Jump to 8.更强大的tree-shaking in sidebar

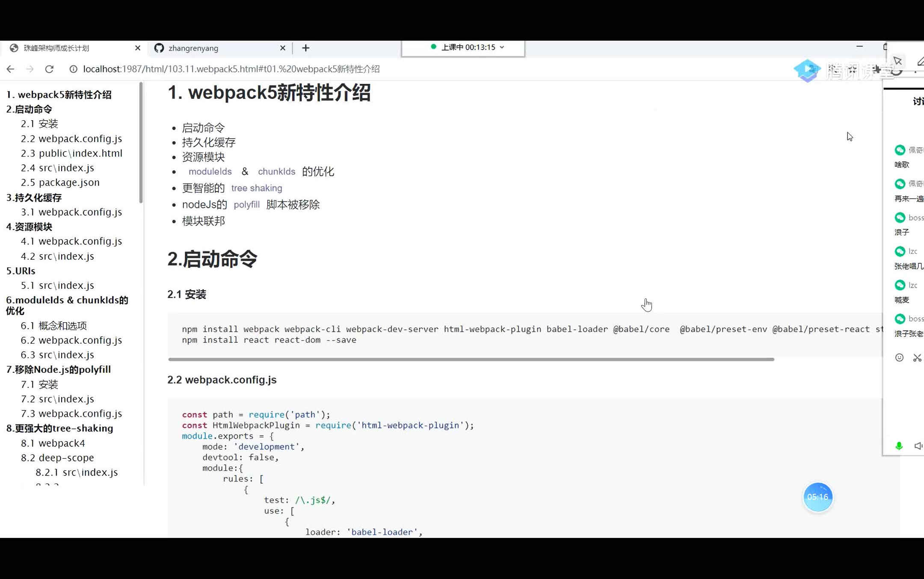[59, 428]
